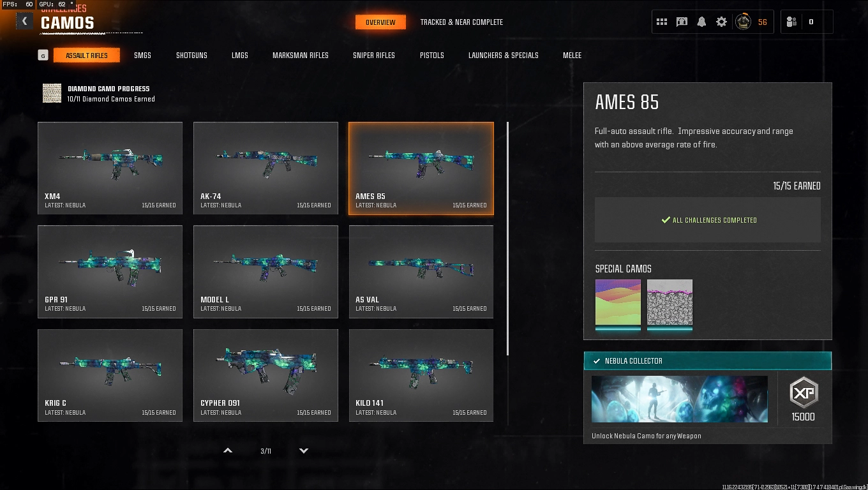Go back using the top-left arrow
Image resolution: width=868 pixels, height=490 pixels.
(x=24, y=22)
